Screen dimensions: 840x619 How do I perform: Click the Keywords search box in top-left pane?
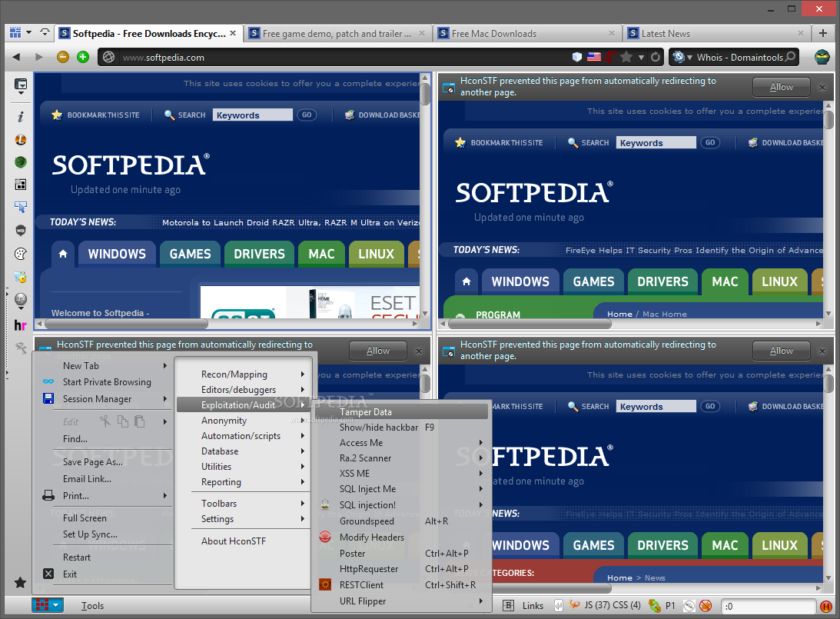253,115
